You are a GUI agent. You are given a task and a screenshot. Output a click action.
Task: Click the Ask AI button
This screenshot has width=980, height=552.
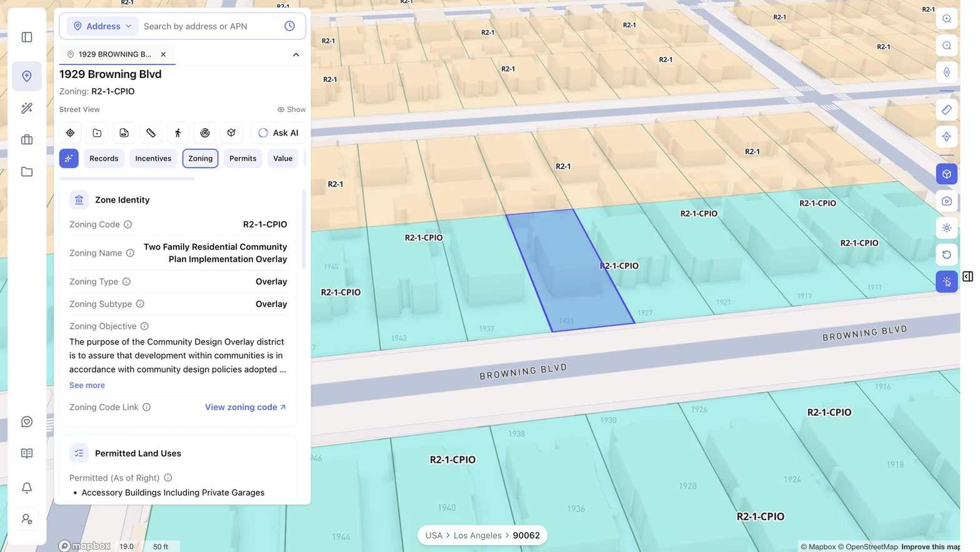278,133
